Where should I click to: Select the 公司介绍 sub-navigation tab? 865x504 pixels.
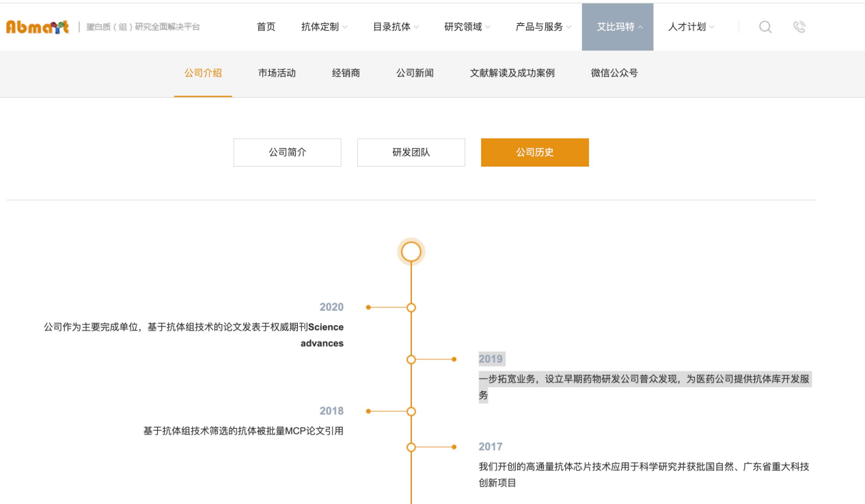pos(203,73)
